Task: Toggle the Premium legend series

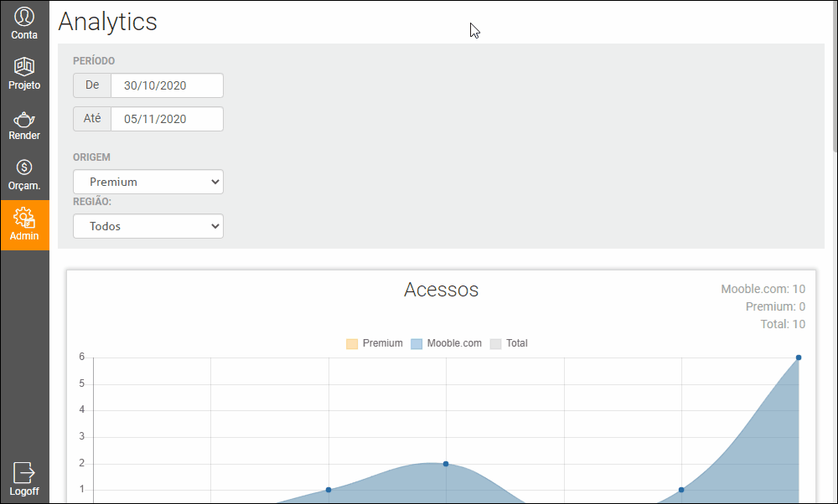Action: [x=374, y=343]
